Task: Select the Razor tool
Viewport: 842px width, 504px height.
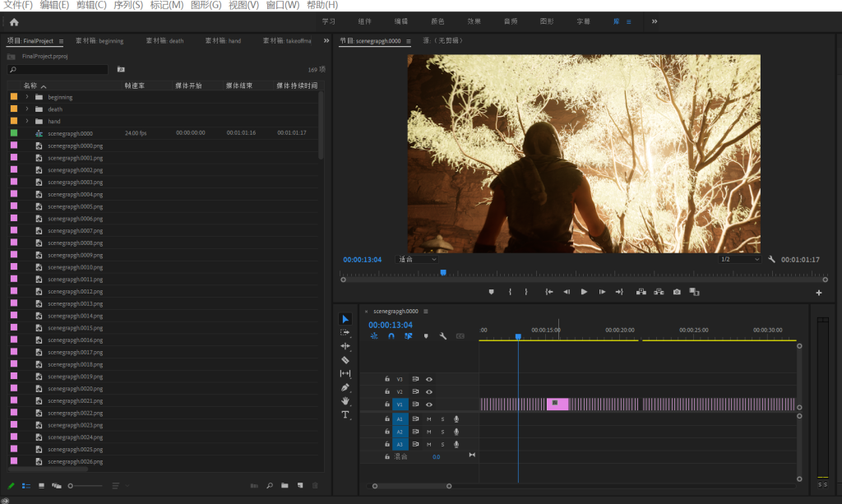Action: click(x=345, y=360)
